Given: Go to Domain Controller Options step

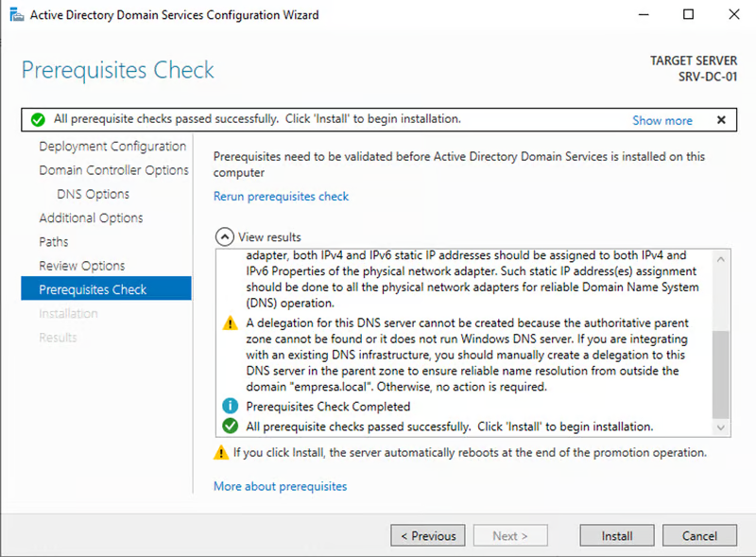Looking at the screenshot, I should pyautogui.click(x=113, y=170).
